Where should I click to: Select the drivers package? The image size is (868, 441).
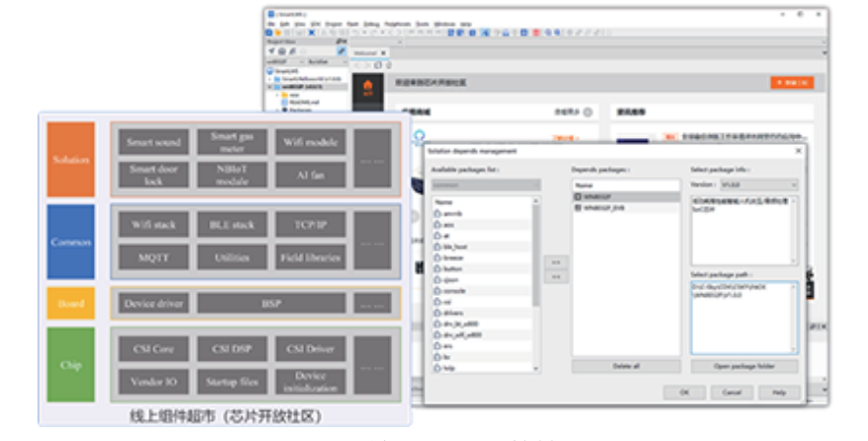point(481,313)
